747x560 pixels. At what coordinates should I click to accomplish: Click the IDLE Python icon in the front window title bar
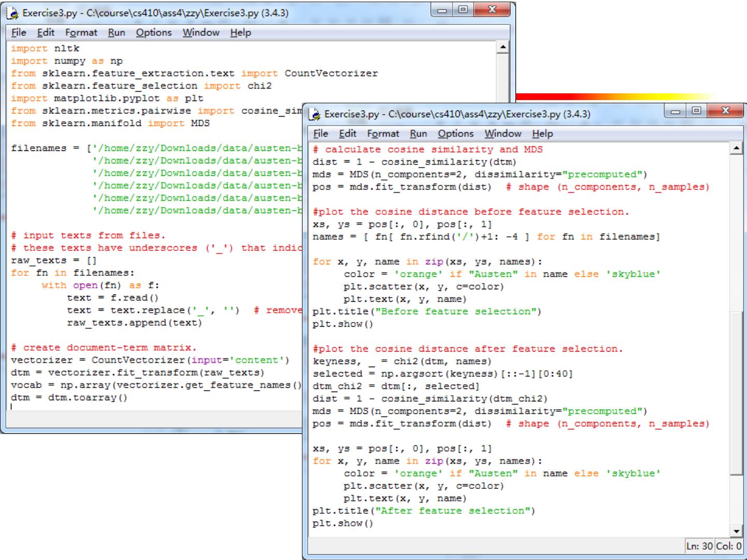315,114
